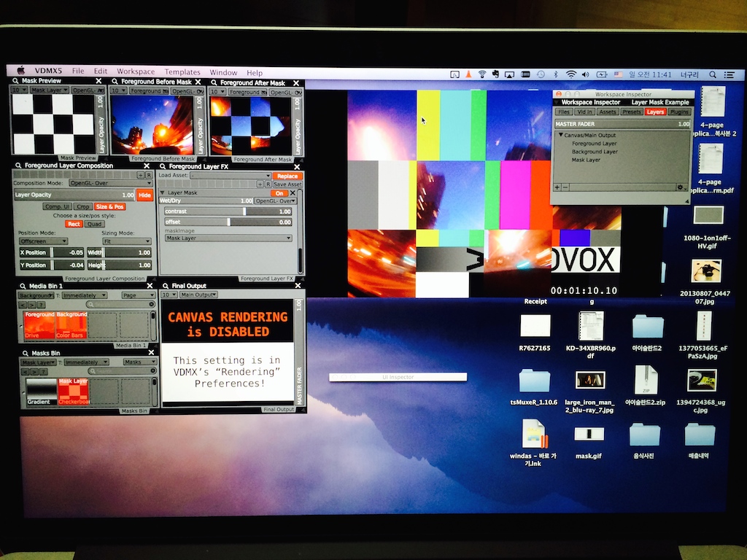747x560 pixels.
Task: Click the question mark button in Media Bin 1
Action: [x=42, y=305]
